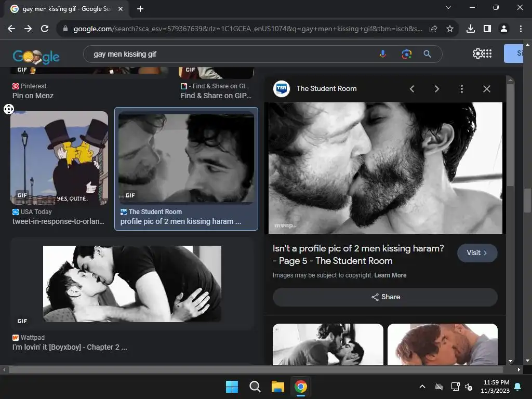Go back to previous page in Chrome
532x399 pixels.
coord(11,29)
